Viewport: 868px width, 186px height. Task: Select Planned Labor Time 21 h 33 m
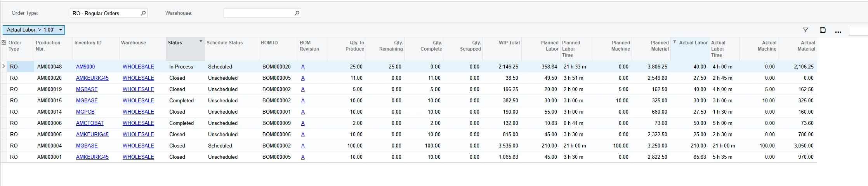pos(576,67)
